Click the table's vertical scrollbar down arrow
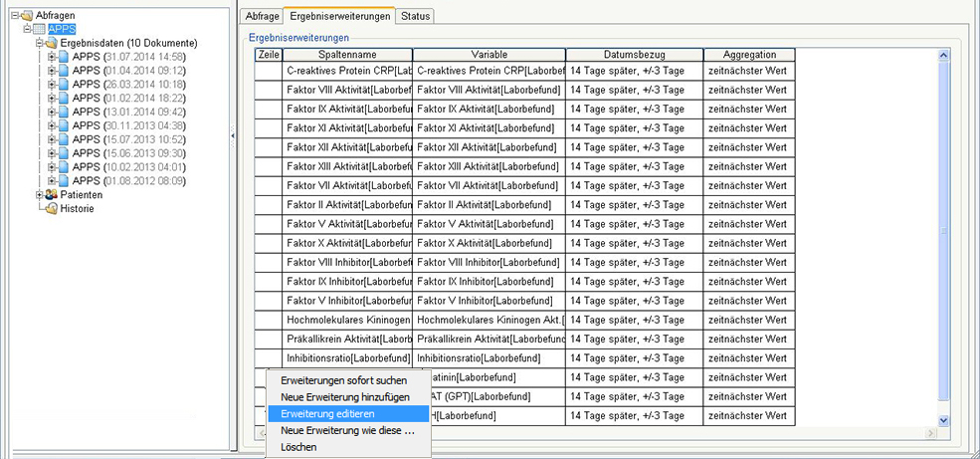Viewport: 980px width, 459px height. [943, 421]
